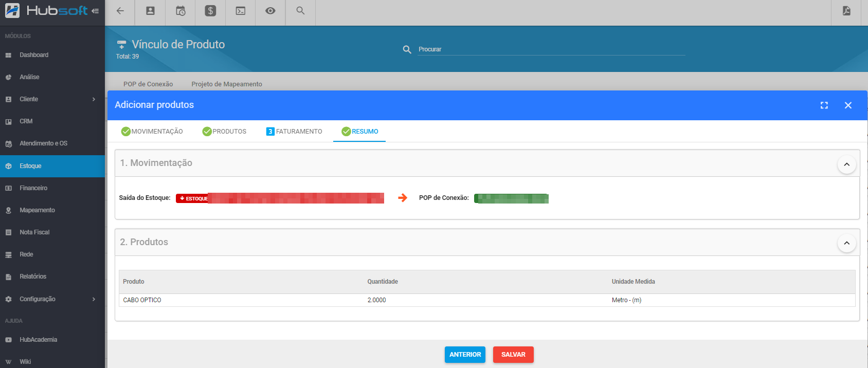Image resolution: width=868 pixels, height=368 pixels.
Task: Click the Unidade Medida column header
Action: pyautogui.click(x=633, y=282)
